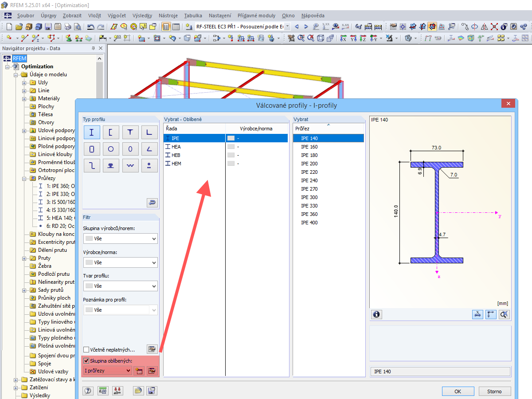532x399 pixels.
Task: Collapse the Průřezy tree node
Action: coord(25,178)
